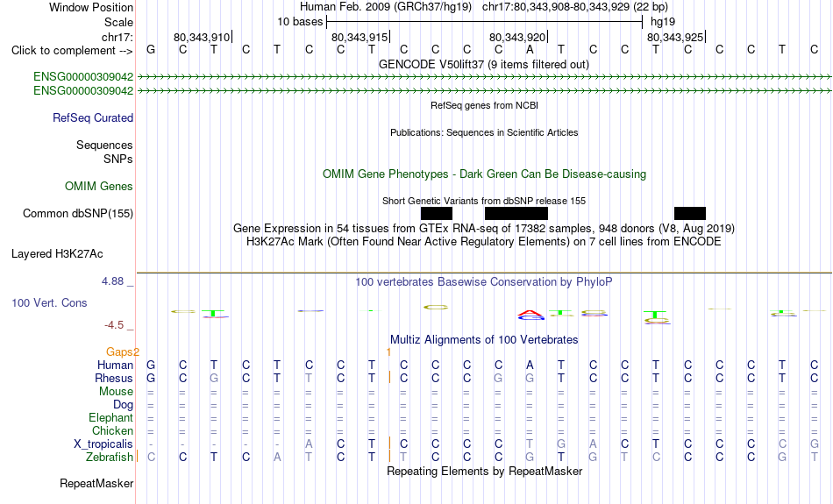Select the Rhesus species row label
Screen dimensions: 833x504
pyautogui.click(x=113, y=378)
